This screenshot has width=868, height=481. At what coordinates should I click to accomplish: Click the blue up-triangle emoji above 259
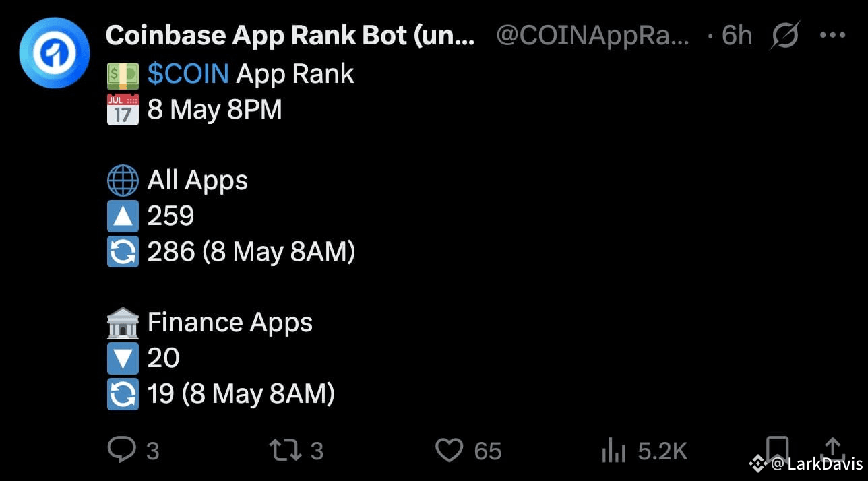pyautogui.click(x=122, y=216)
